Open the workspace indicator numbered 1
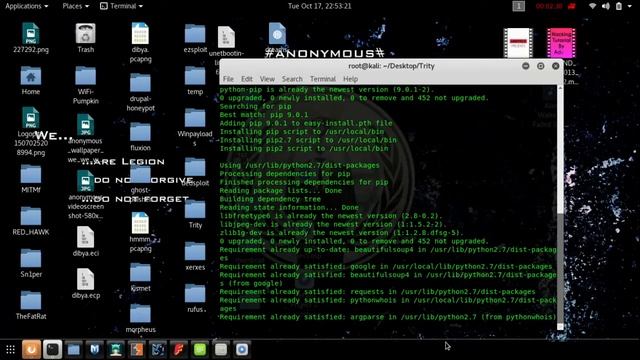 [519, 6]
